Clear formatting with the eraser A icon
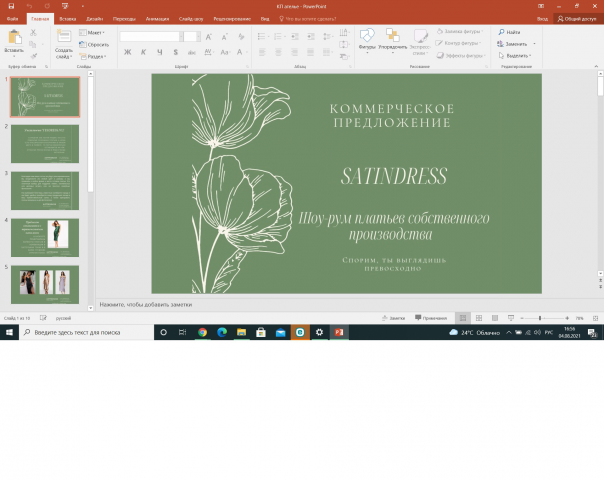Viewport: 604px width, 480px height. point(241,37)
